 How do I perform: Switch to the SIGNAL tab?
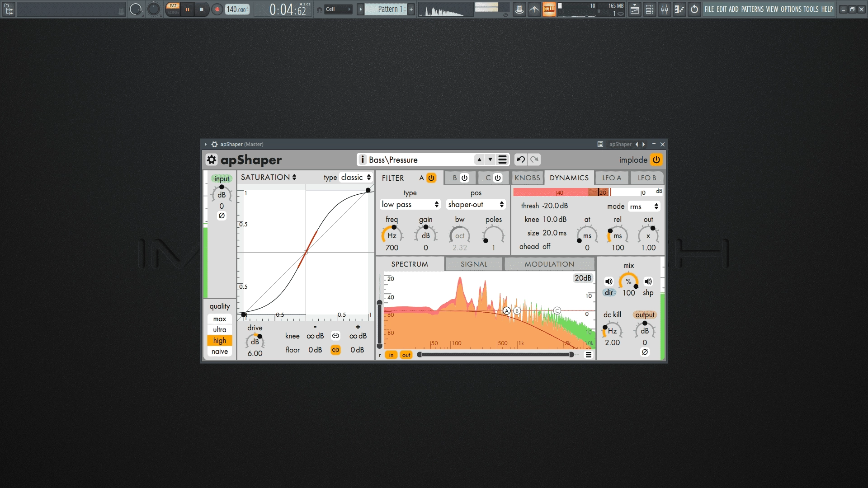474,264
